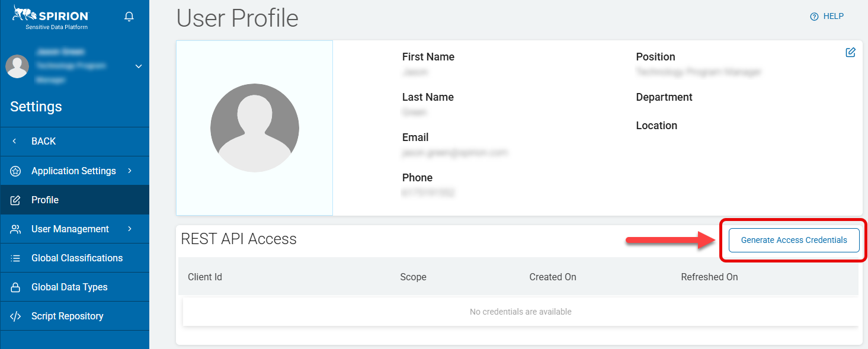Click the Help question mark icon
The width and height of the screenshot is (868, 349).
click(814, 17)
